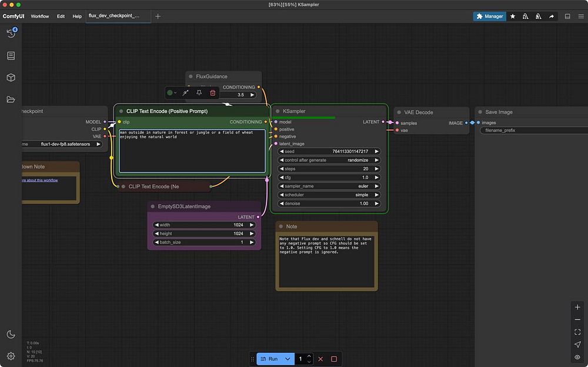Toggle dark theme with the moon icon
This screenshot has height=367, width=588.
click(11, 335)
